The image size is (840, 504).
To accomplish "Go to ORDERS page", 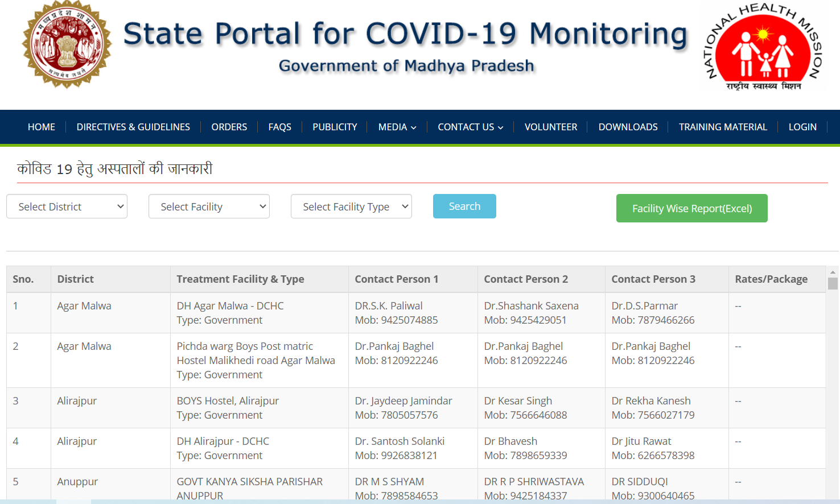I will (229, 127).
